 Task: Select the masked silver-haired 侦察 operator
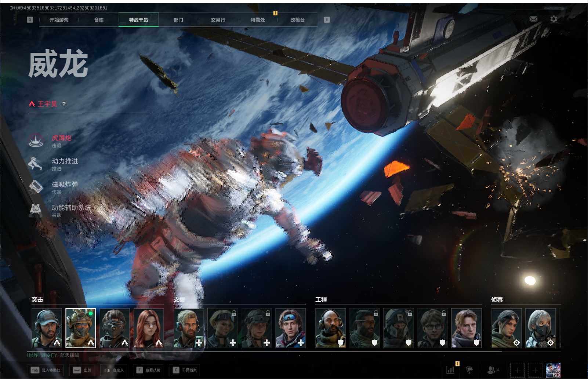pos(540,328)
